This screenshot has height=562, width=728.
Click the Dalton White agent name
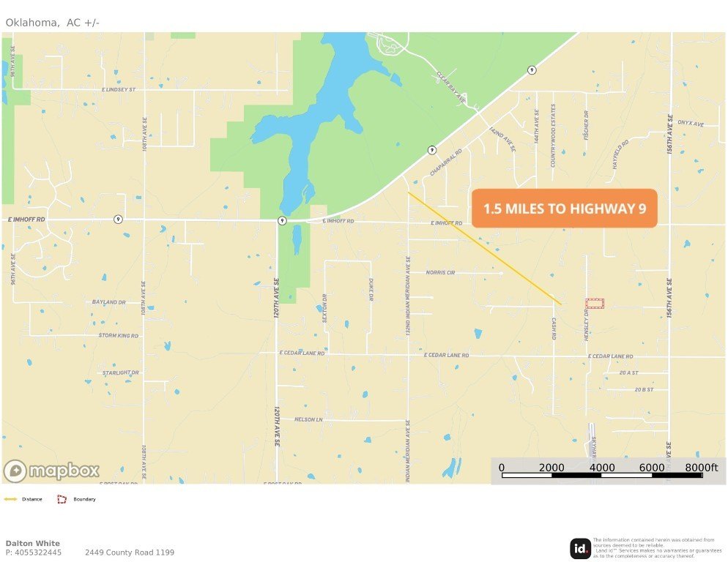(x=32, y=543)
